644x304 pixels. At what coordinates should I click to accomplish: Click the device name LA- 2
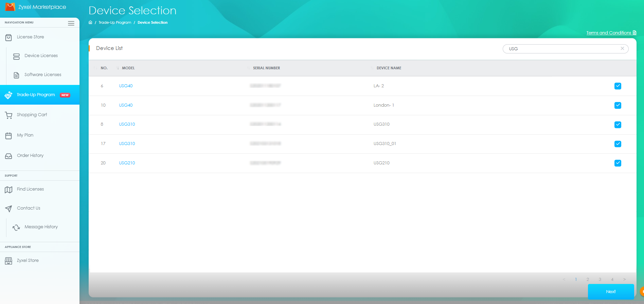379,86
